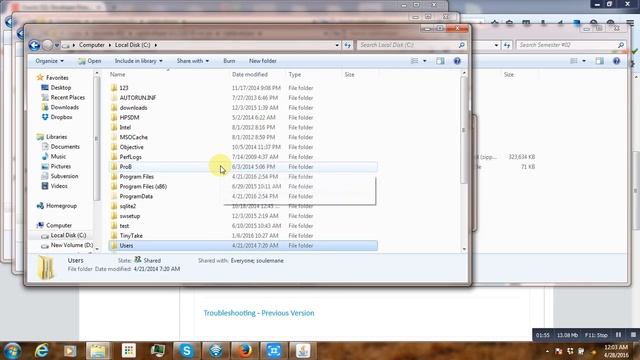
Task: Select the 123 folder icon
Action: [x=114, y=88]
